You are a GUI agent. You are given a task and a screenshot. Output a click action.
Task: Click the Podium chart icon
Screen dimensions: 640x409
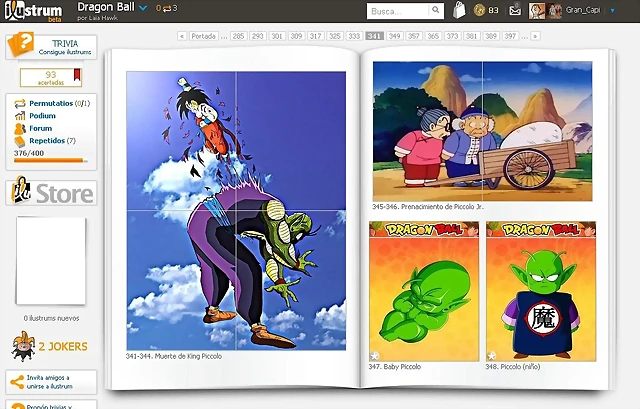(20, 116)
